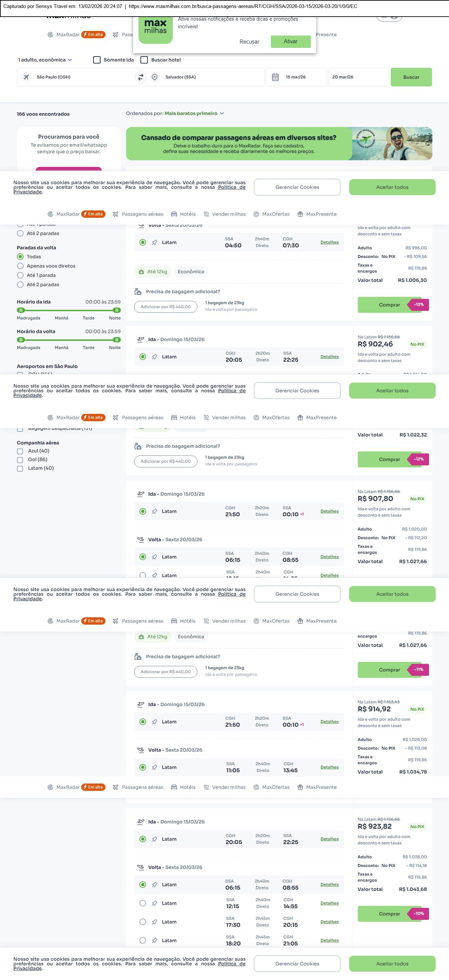Click the MaxRadar radar icon in top navigation
The height and width of the screenshot is (980, 449).
50,35
